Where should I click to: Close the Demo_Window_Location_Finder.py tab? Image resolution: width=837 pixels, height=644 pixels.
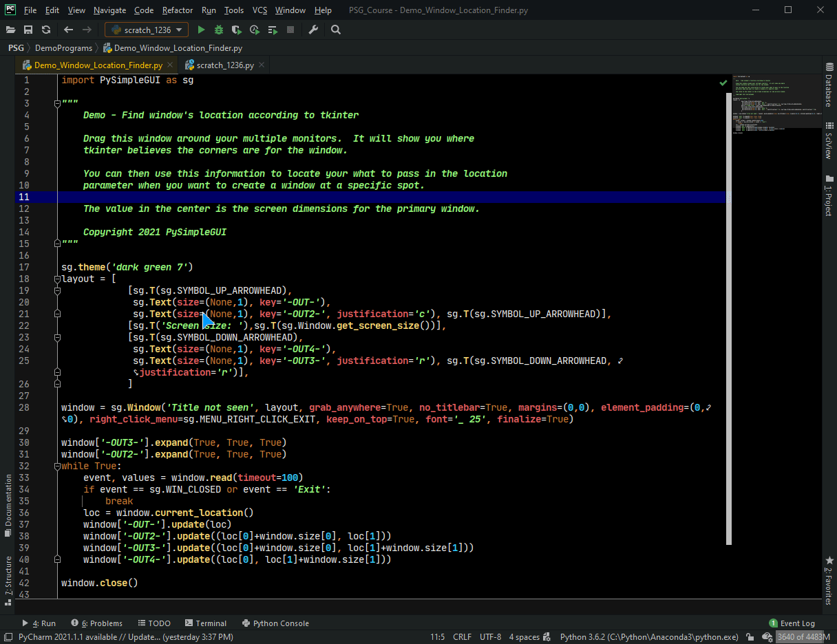(170, 65)
